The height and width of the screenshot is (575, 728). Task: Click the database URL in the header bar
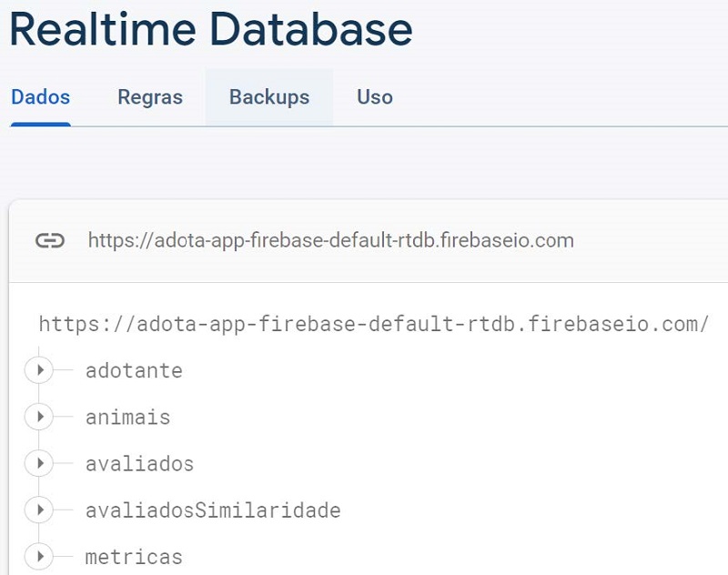coord(330,241)
